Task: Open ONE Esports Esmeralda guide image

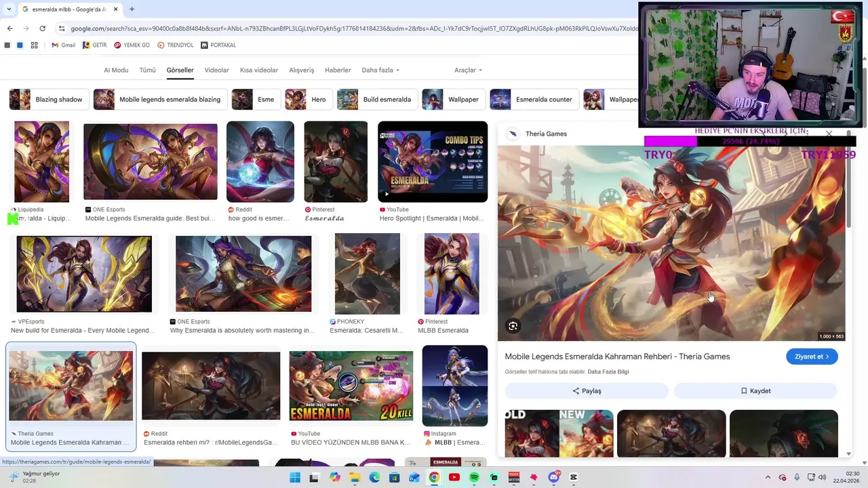Action: (x=151, y=161)
